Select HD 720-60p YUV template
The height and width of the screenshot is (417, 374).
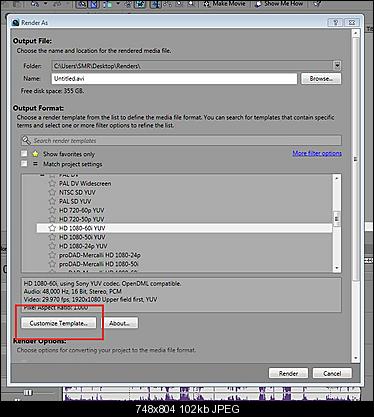point(82,210)
